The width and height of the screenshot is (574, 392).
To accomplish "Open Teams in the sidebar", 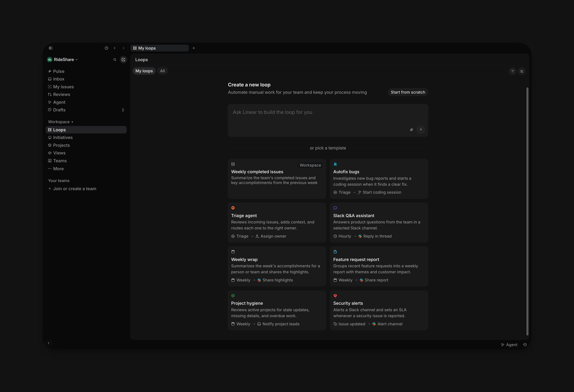I will click(86, 161).
